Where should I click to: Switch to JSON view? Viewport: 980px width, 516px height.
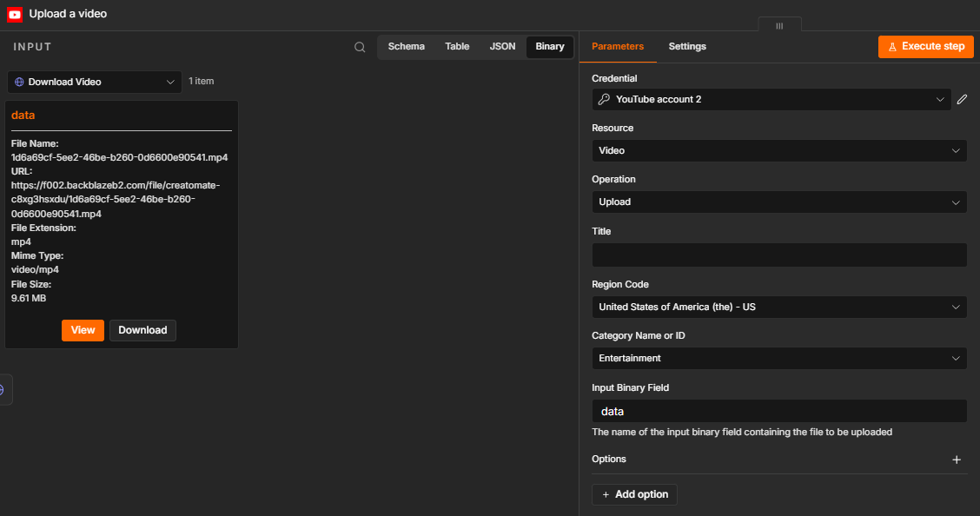coord(502,47)
